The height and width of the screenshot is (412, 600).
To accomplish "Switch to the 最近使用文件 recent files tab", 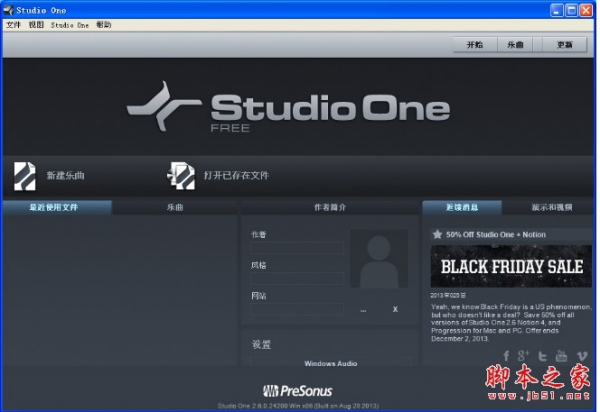I will (57, 207).
